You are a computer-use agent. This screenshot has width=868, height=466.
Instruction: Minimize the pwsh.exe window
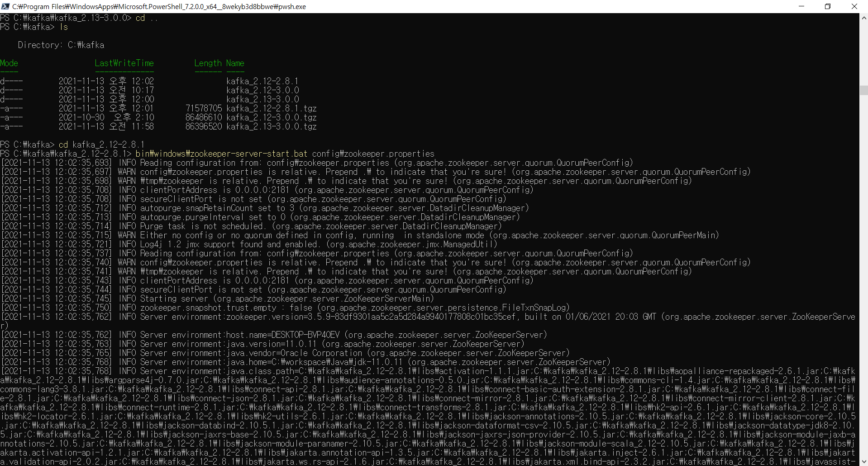tap(801, 6)
